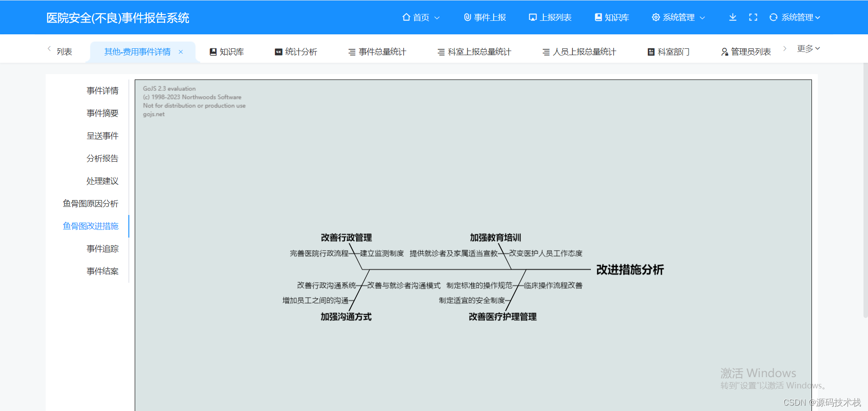
Task: Click the 改善医疗护理管理 branch label
Action: pos(503,317)
